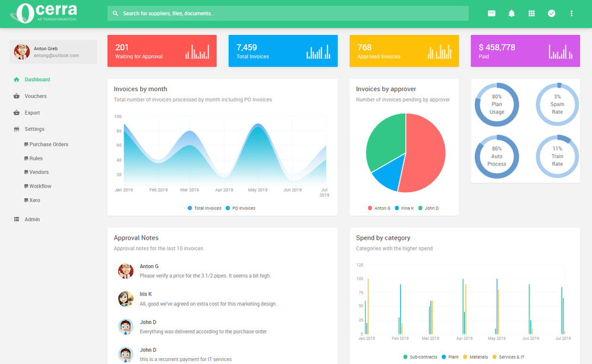592x364 pixels.
Task: Toggle Materials legend series
Action: [x=475, y=357]
